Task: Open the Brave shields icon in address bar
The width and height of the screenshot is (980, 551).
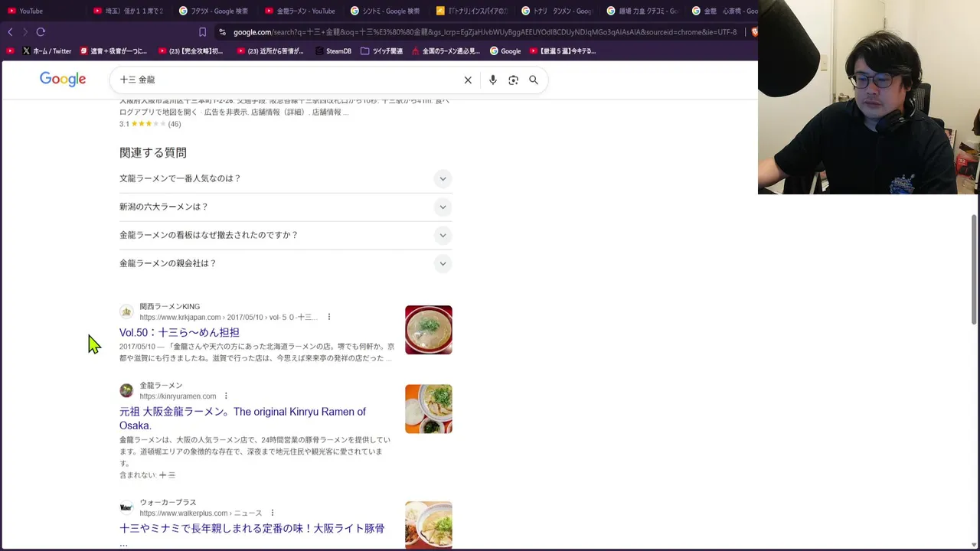Action: click(x=754, y=32)
